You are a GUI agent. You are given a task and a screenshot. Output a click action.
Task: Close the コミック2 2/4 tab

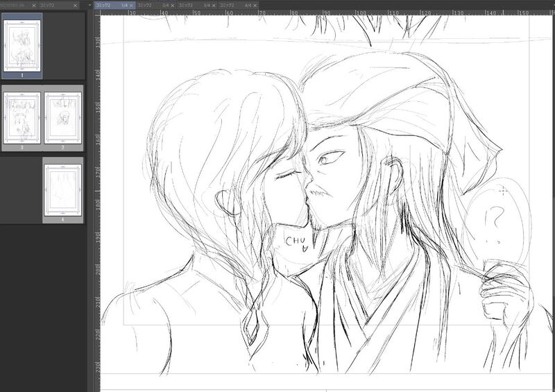(x=172, y=6)
